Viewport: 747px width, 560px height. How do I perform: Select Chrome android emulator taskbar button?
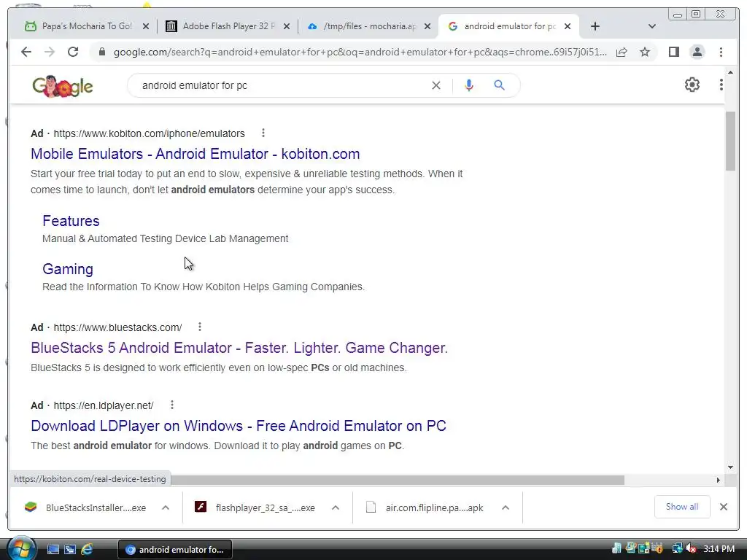coord(175,550)
